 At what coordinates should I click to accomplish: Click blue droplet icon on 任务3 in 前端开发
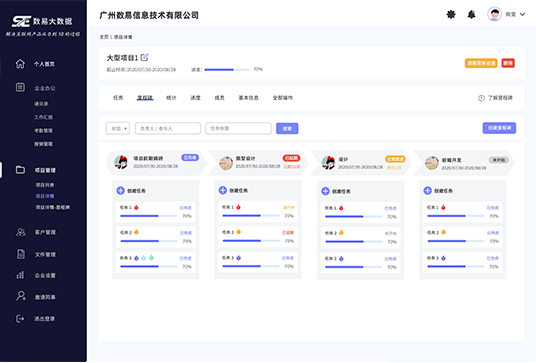click(443, 258)
